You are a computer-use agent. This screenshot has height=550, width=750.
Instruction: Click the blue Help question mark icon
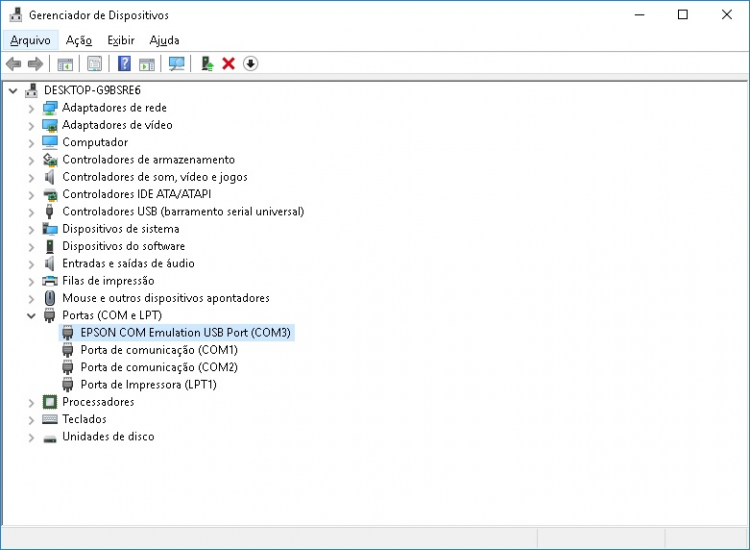point(124,64)
